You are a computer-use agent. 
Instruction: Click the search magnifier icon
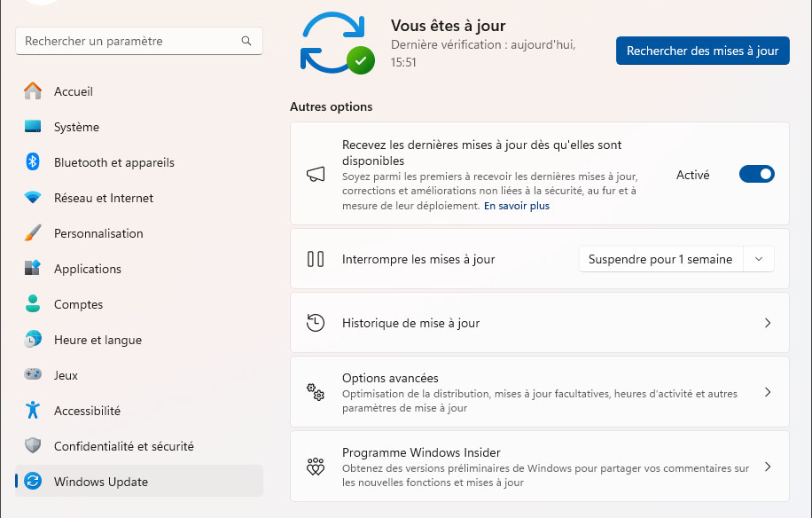(246, 42)
